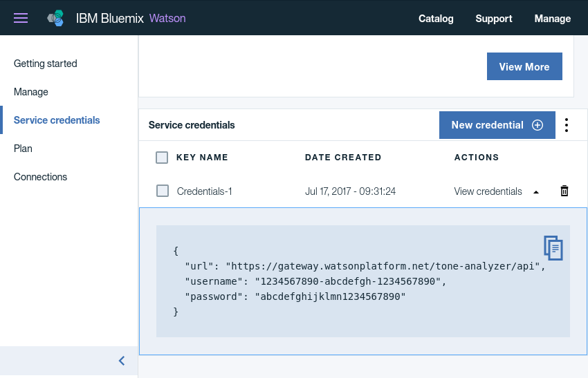Click the Watson link in the header

[x=167, y=19]
